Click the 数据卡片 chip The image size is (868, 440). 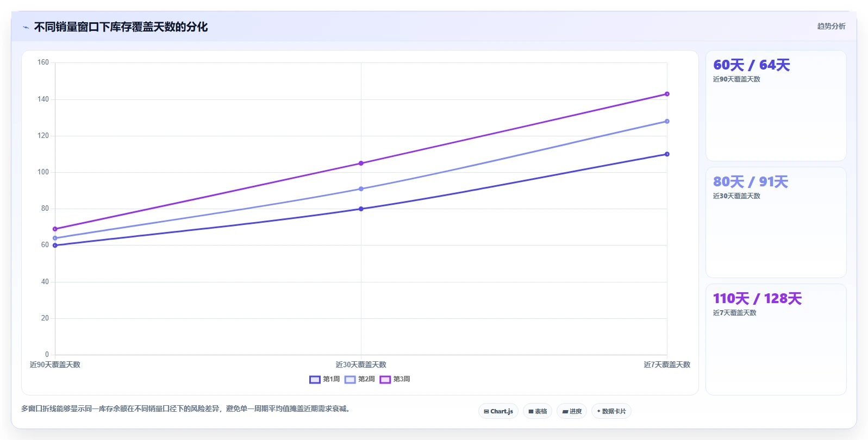coord(611,411)
